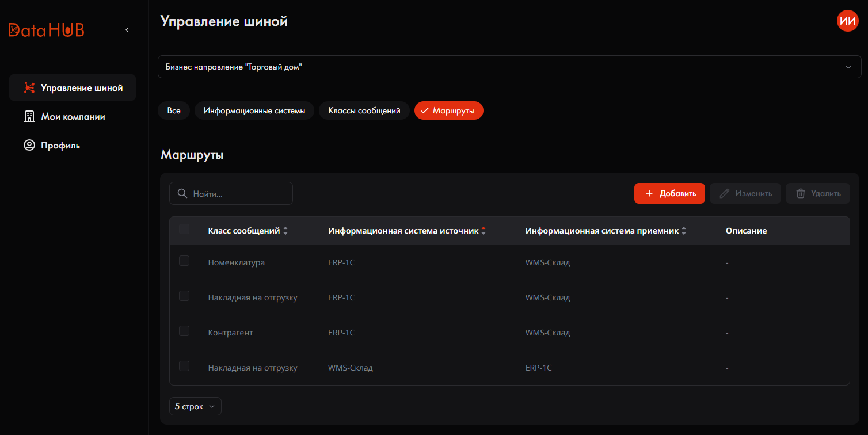The height and width of the screenshot is (435, 868).
Task: Select the Классы сообщений filter tab
Action: point(364,110)
